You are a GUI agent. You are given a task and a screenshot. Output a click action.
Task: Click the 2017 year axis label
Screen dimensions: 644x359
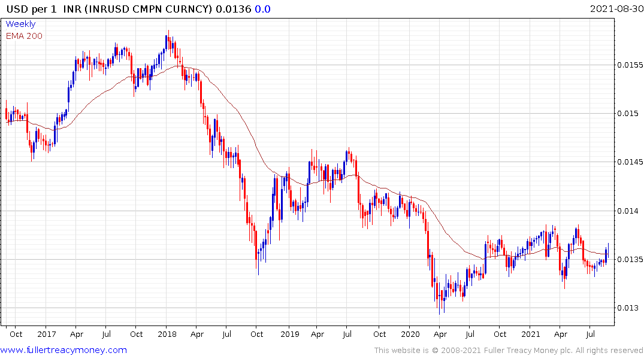[46, 334]
